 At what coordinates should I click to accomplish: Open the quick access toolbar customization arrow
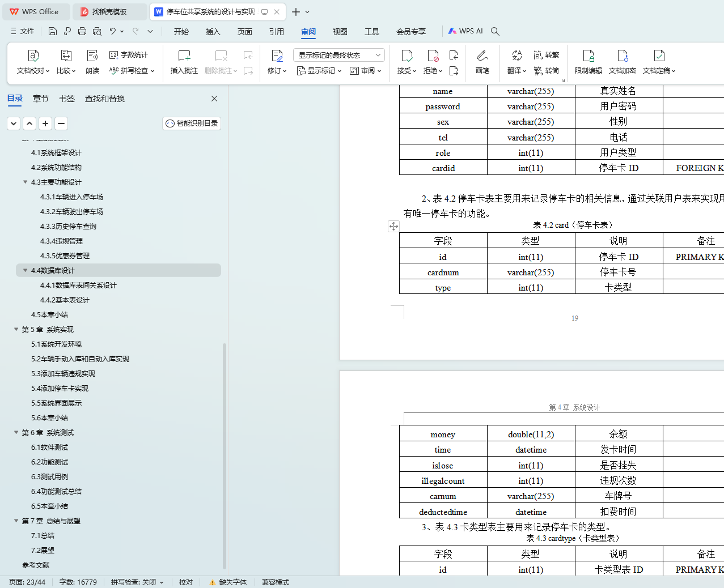(150, 31)
